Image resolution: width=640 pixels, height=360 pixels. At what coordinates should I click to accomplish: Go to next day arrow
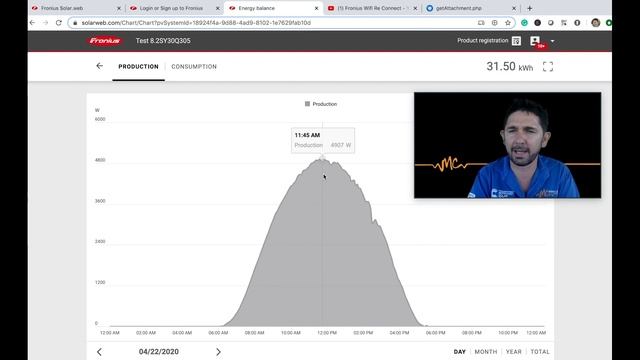(x=218, y=352)
